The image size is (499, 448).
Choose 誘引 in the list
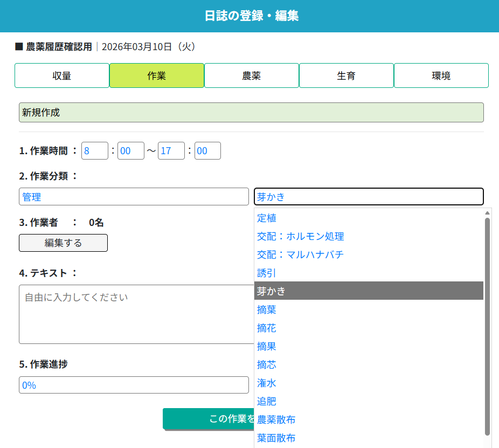(369, 273)
